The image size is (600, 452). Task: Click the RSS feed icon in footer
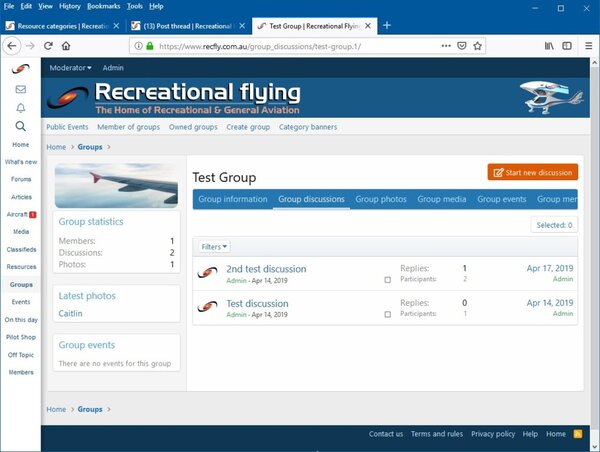(x=578, y=434)
